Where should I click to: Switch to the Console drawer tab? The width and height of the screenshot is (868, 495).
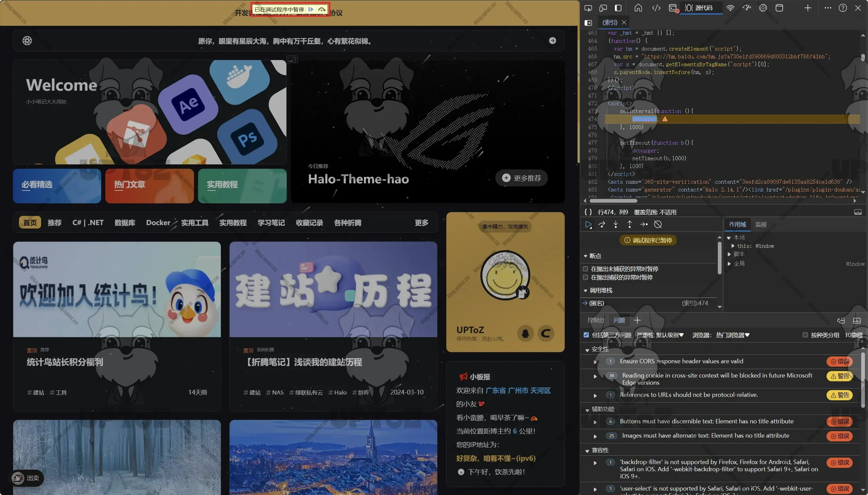tap(596, 320)
